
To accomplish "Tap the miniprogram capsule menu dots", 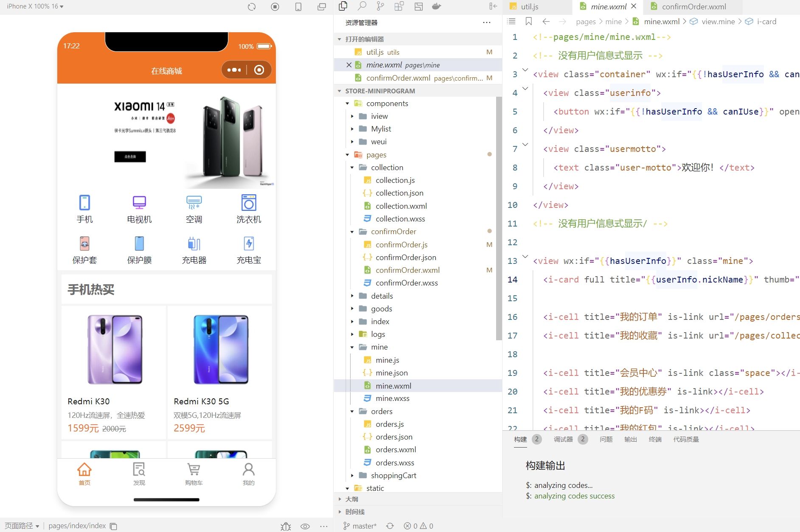I will [x=234, y=70].
